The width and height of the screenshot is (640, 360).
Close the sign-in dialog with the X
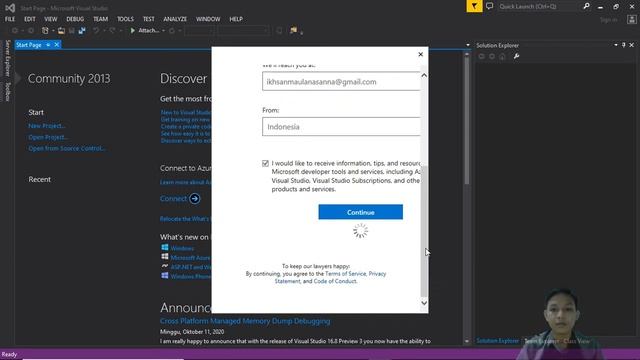tap(420, 54)
